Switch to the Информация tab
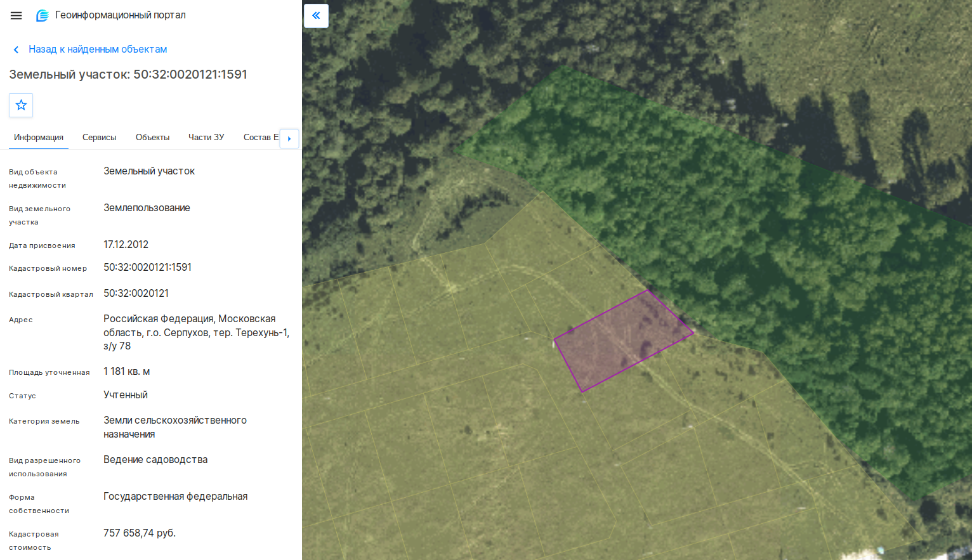 click(39, 138)
